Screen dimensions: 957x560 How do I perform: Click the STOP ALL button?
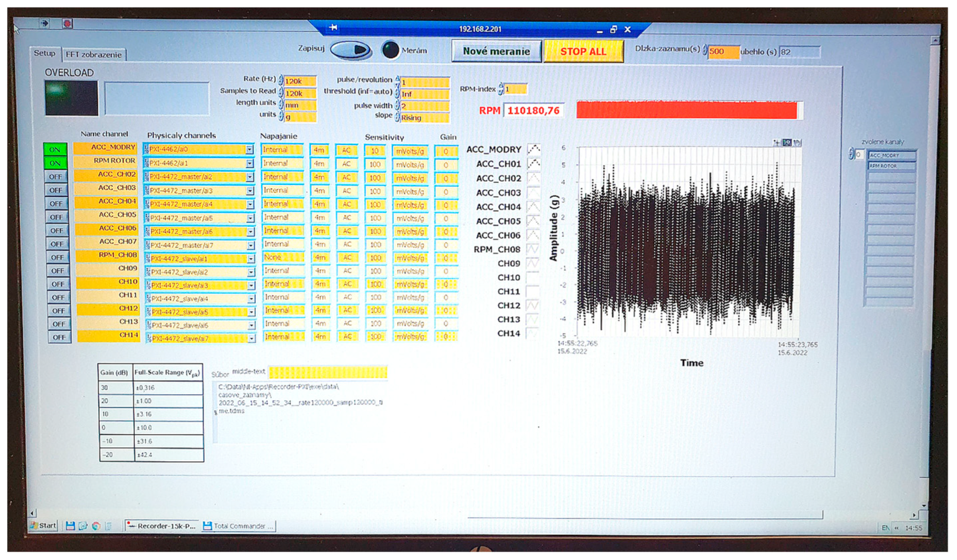click(584, 52)
